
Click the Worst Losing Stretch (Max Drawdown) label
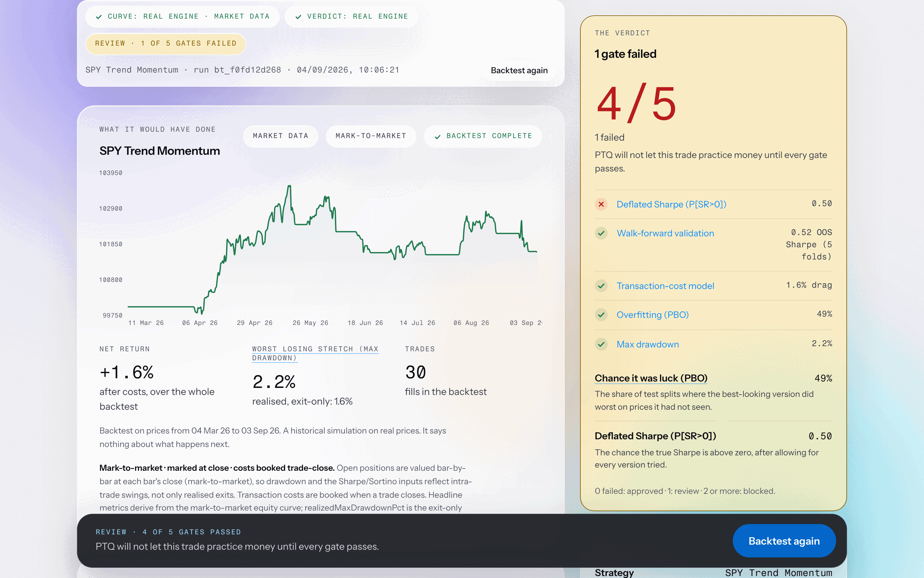point(315,353)
